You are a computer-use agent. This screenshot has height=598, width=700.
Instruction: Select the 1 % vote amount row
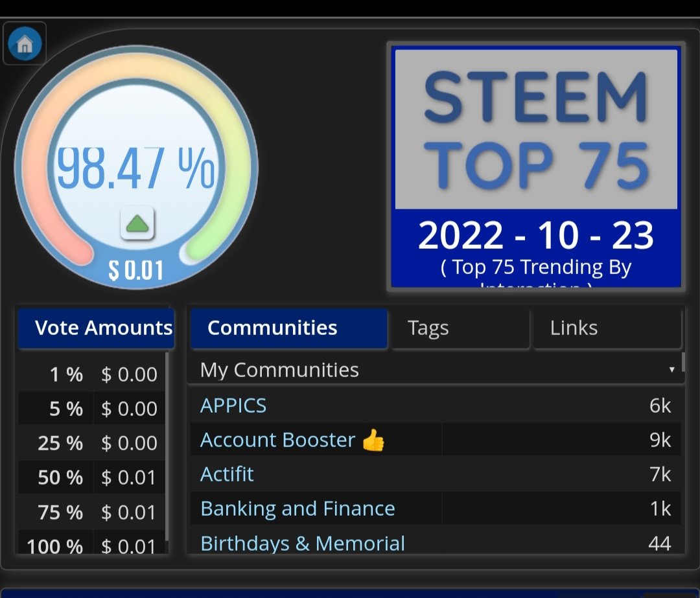91,374
